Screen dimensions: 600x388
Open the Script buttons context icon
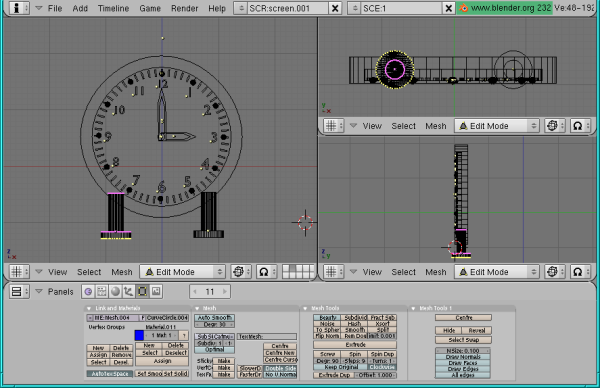tap(101, 292)
